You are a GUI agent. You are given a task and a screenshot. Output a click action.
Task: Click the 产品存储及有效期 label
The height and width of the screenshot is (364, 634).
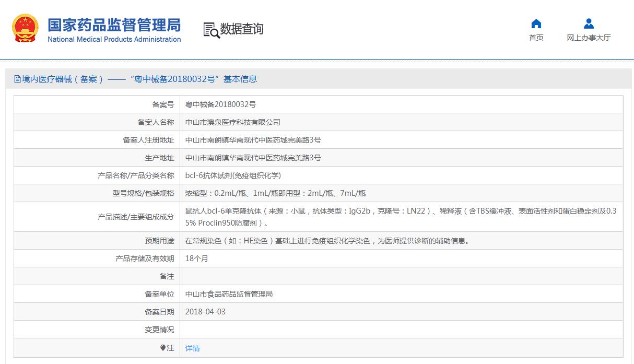(x=145, y=259)
